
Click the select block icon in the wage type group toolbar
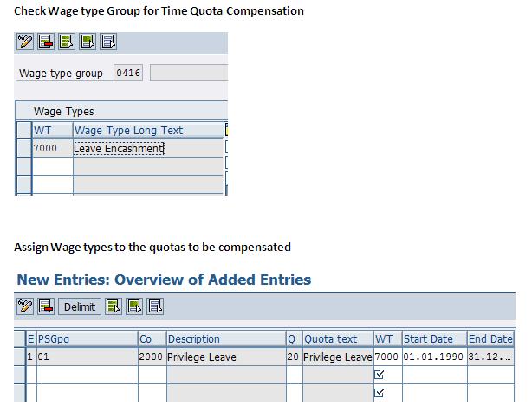coord(87,42)
